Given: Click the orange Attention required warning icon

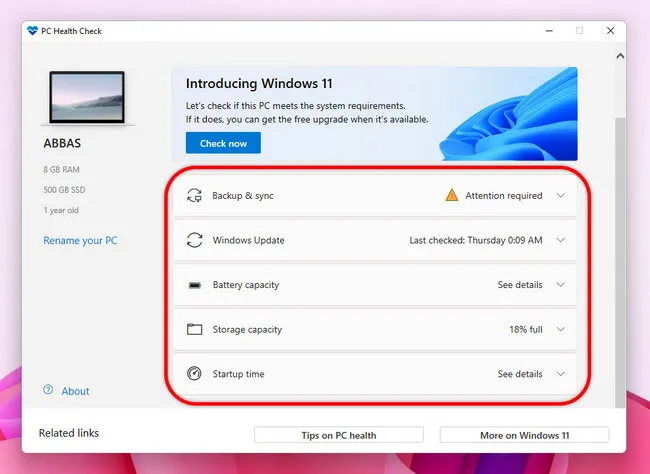Looking at the screenshot, I should (x=453, y=196).
